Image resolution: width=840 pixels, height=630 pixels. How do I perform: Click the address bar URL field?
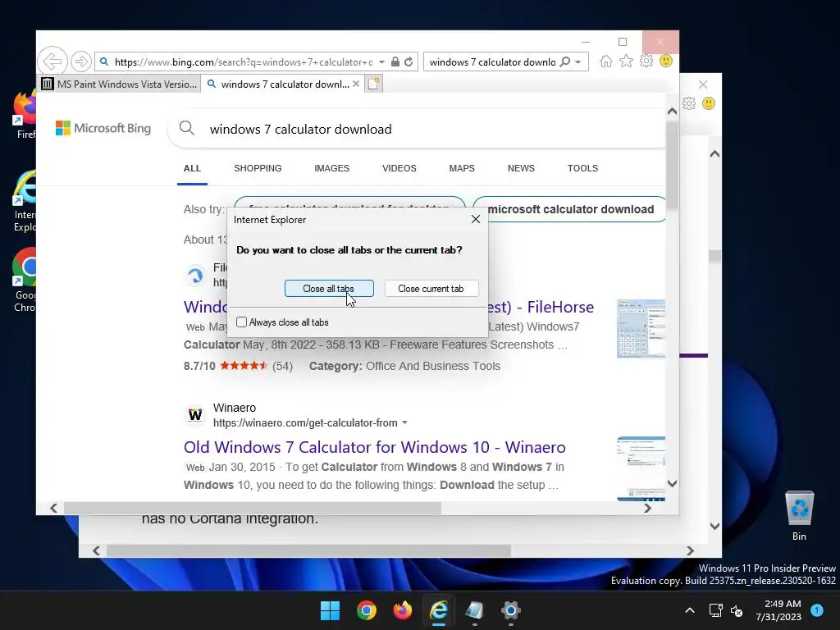pyautogui.click(x=243, y=62)
